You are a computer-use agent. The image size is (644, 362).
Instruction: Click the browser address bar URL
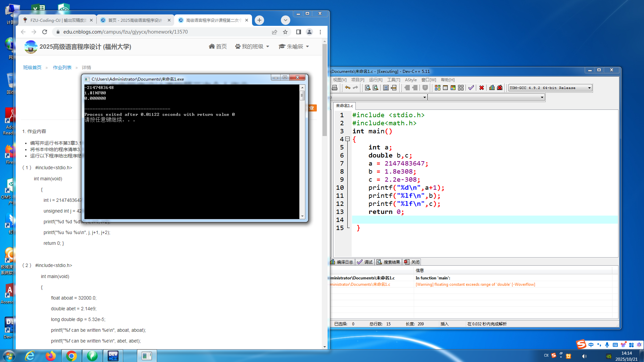pos(126,32)
